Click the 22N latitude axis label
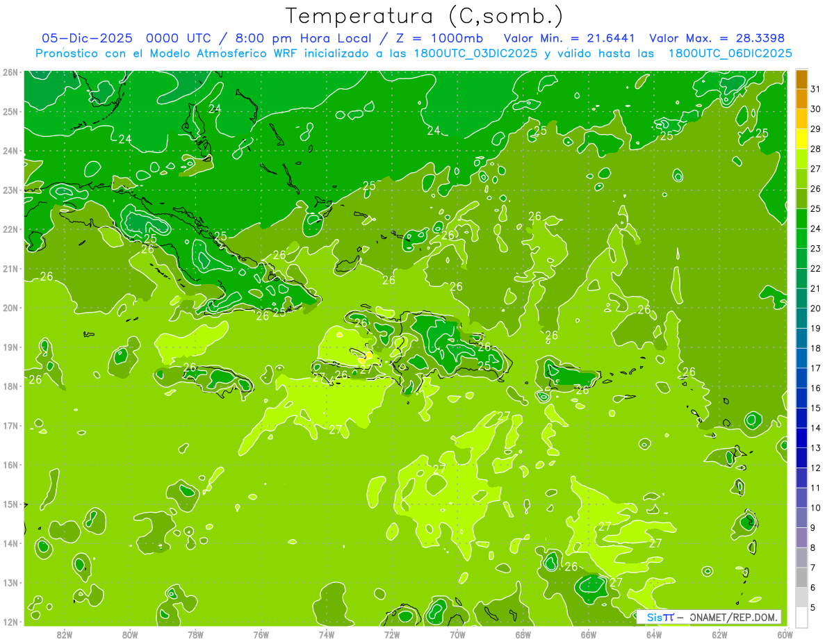 [x=10, y=229]
